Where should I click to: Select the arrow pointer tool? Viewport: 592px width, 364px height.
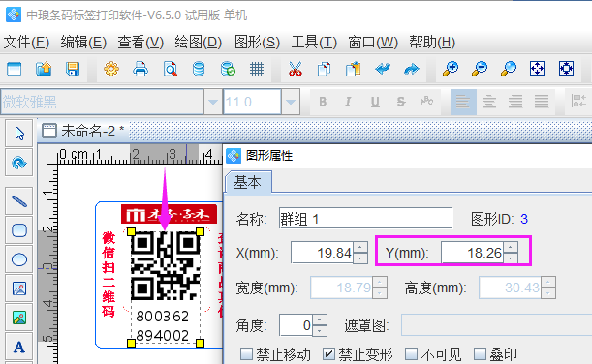click(18, 134)
